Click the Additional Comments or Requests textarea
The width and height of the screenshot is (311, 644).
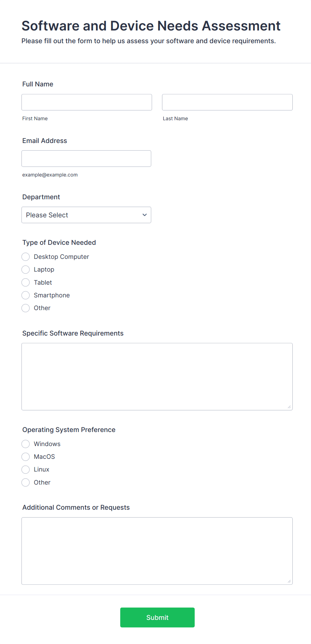tap(157, 551)
